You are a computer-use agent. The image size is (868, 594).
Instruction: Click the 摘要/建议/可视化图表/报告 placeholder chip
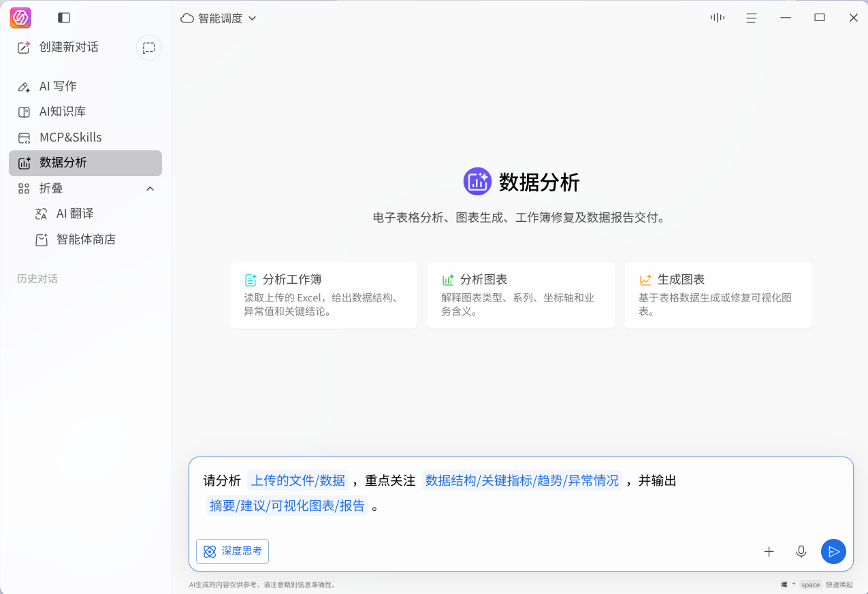(x=287, y=506)
